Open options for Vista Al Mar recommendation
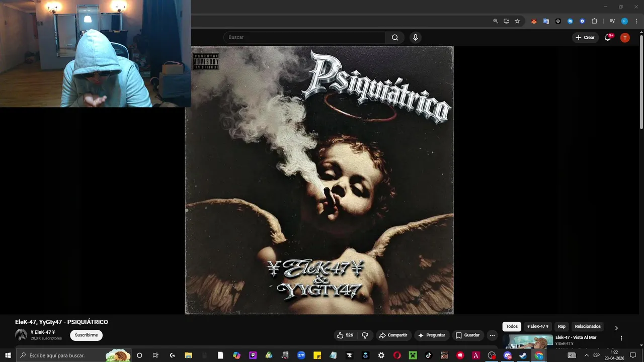Viewport: 644px width, 362px height. pos(621,338)
